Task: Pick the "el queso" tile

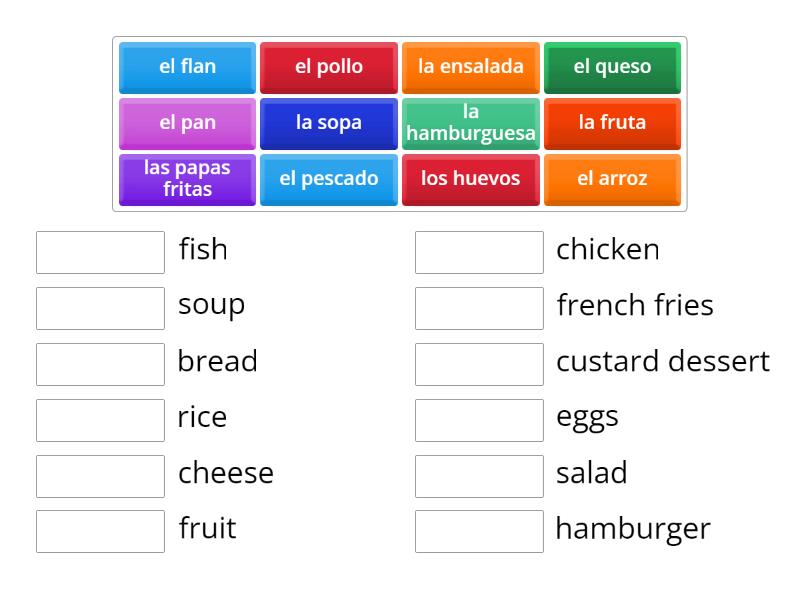Action: (612, 67)
